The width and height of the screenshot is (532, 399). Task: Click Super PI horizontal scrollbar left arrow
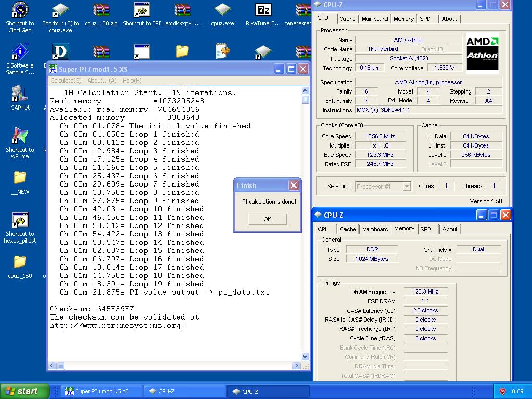tap(52, 365)
